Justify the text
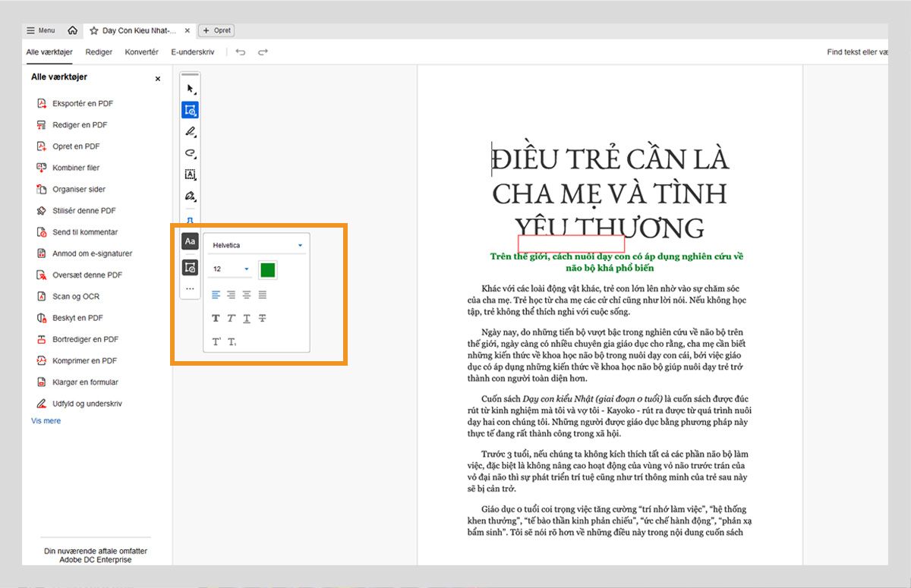The width and height of the screenshot is (911, 588). (263, 294)
